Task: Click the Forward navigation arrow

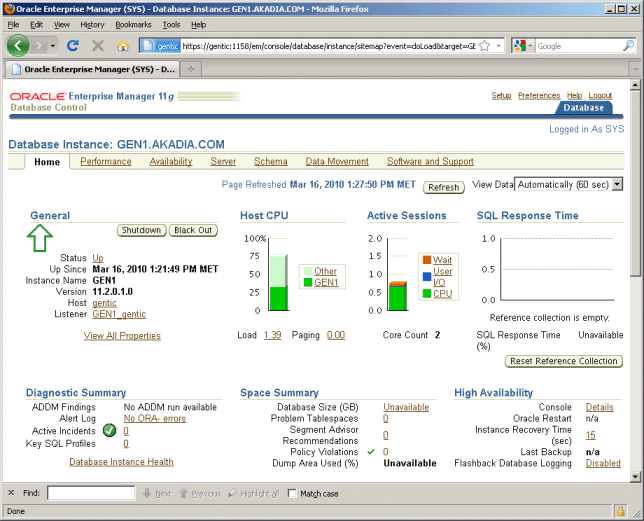Action: pyautogui.click(x=39, y=46)
